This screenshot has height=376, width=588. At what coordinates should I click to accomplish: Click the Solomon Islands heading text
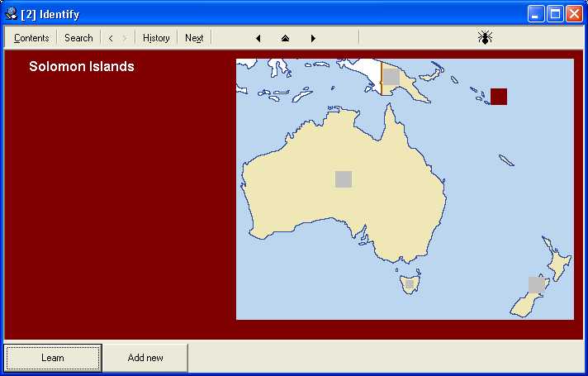pos(82,67)
